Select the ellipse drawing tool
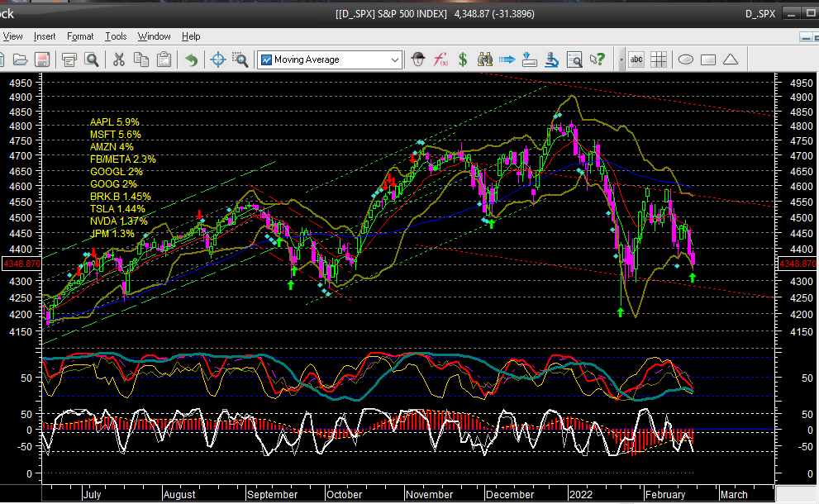Screen dimensions: 819x504 [686, 59]
